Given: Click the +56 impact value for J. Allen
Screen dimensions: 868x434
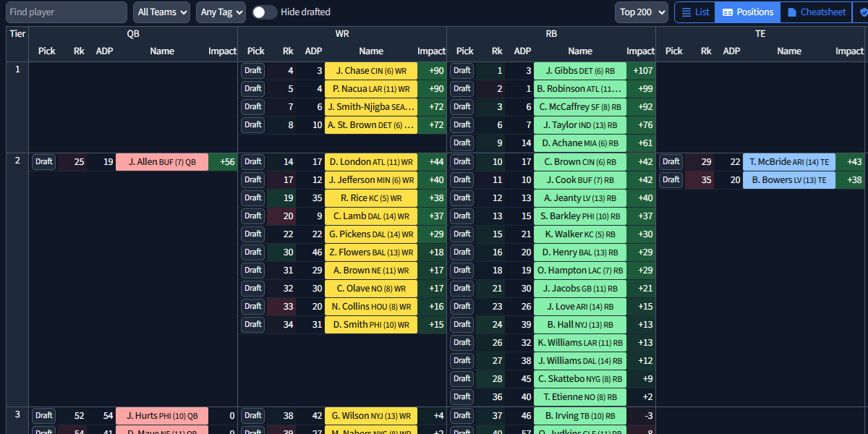Looking at the screenshot, I should (223, 162).
